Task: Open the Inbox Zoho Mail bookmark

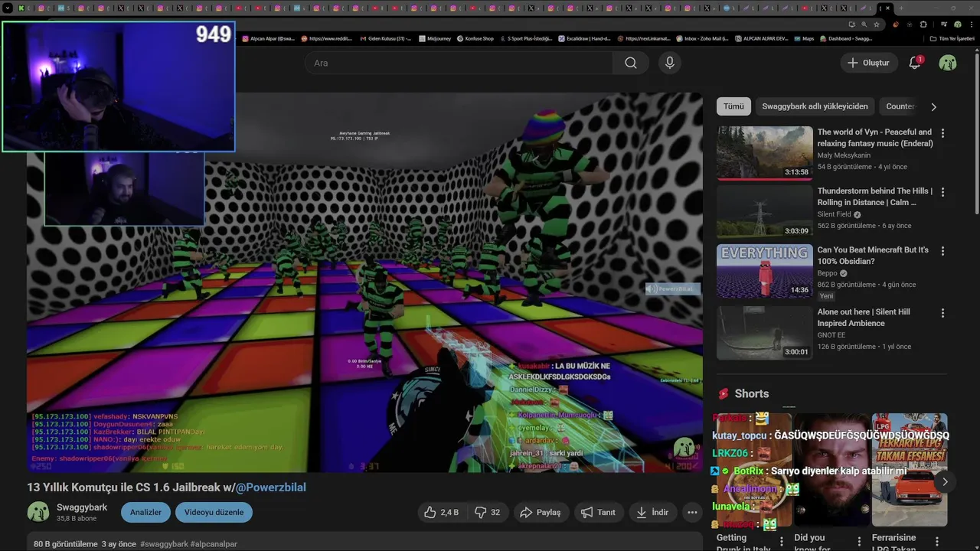Action: coord(702,38)
